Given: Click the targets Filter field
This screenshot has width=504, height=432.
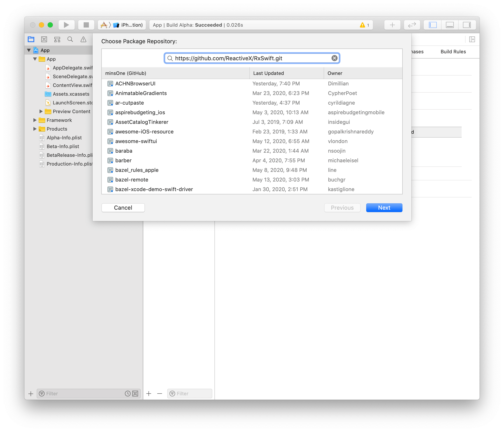Looking at the screenshot, I should [x=190, y=394].
